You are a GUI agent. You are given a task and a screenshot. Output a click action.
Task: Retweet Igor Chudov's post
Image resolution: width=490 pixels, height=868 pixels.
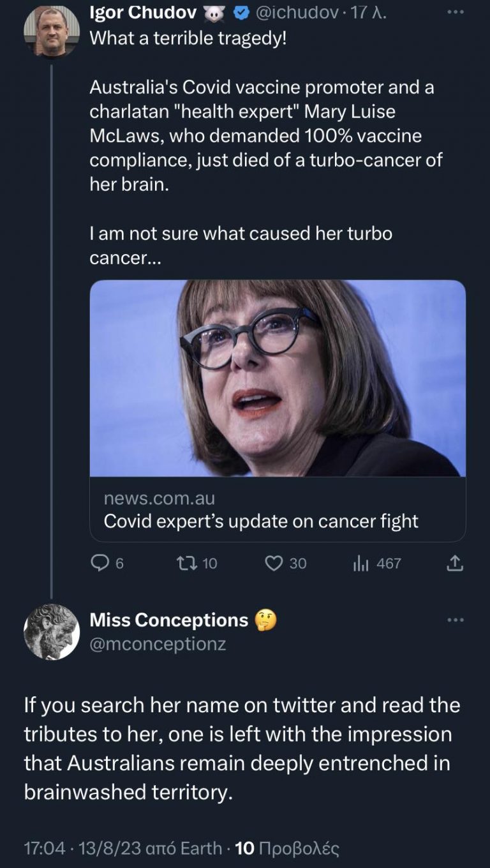pos(187,562)
